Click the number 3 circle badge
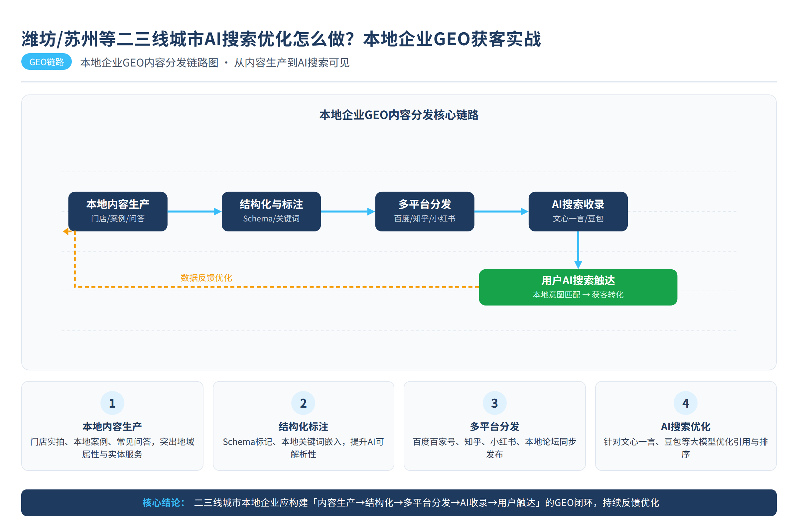Viewport: 798px width, 532px height. click(494, 403)
